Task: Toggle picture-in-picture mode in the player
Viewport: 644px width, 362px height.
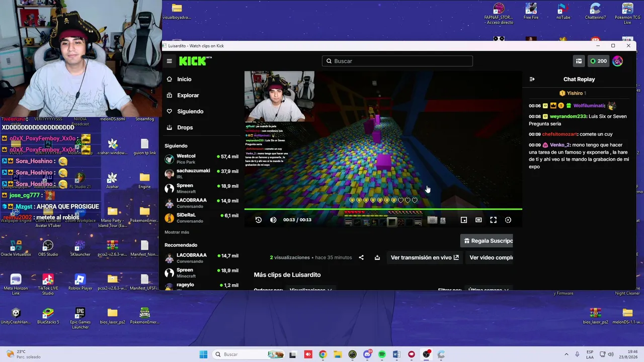Action: point(464,220)
